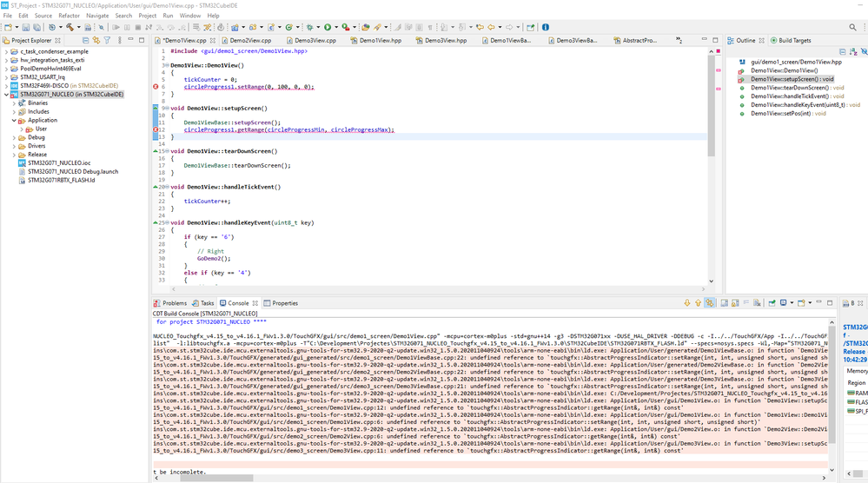Click the New C/C++ project toolbar icon

point(233,27)
